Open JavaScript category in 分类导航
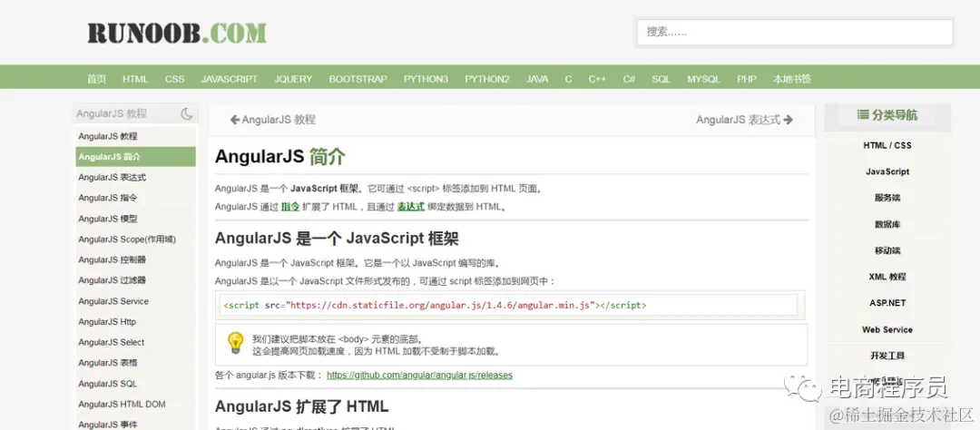Screen dimensions: 980x430 [887, 171]
